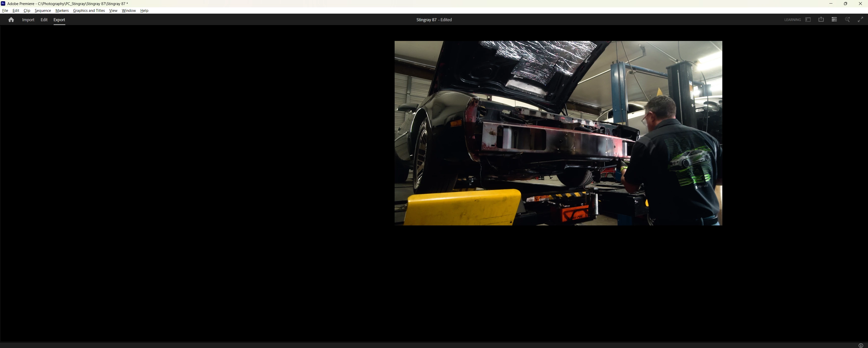Open the Sequence menu
The image size is (868, 348).
click(43, 10)
